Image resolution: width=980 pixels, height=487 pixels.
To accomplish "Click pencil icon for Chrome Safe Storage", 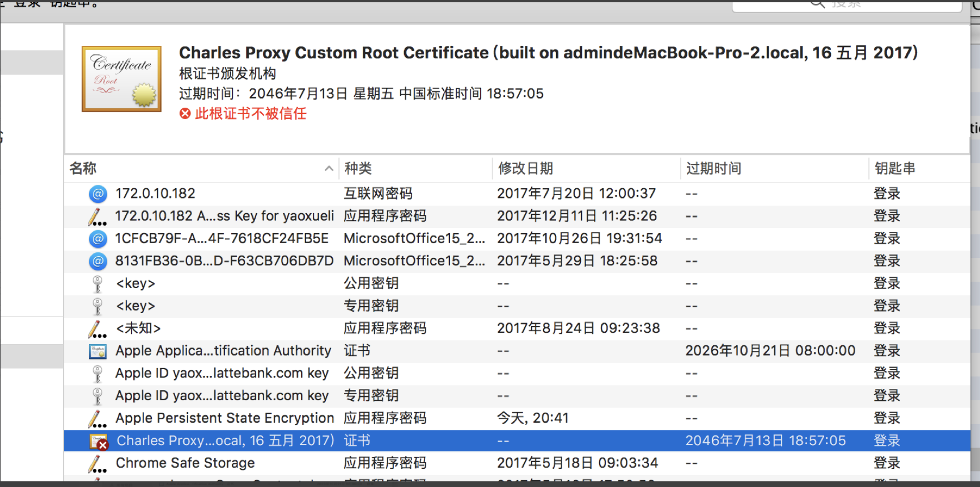I will click(x=97, y=464).
